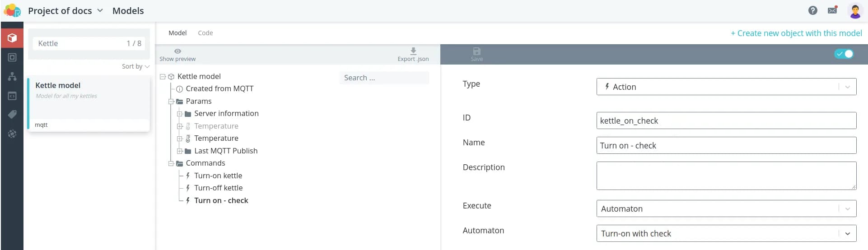The image size is (868, 250).
Task: Expand the Server information folder
Action: (x=179, y=114)
